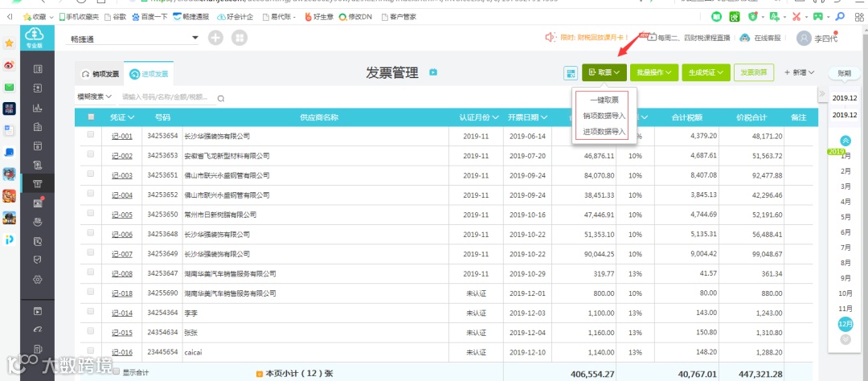Open the four-squares app grid icon
The height and width of the screenshot is (381, 868).
click(x=240, y=39)
